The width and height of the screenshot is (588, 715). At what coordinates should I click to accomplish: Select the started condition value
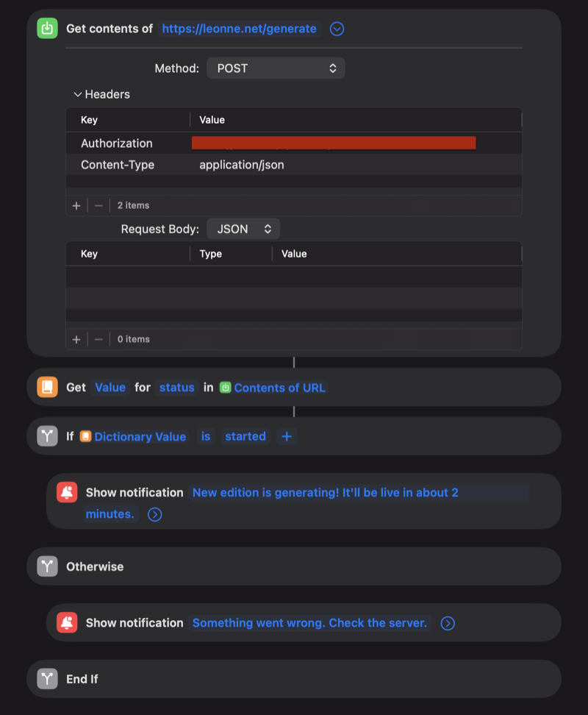pyautogui.click(x=245, y=436)
